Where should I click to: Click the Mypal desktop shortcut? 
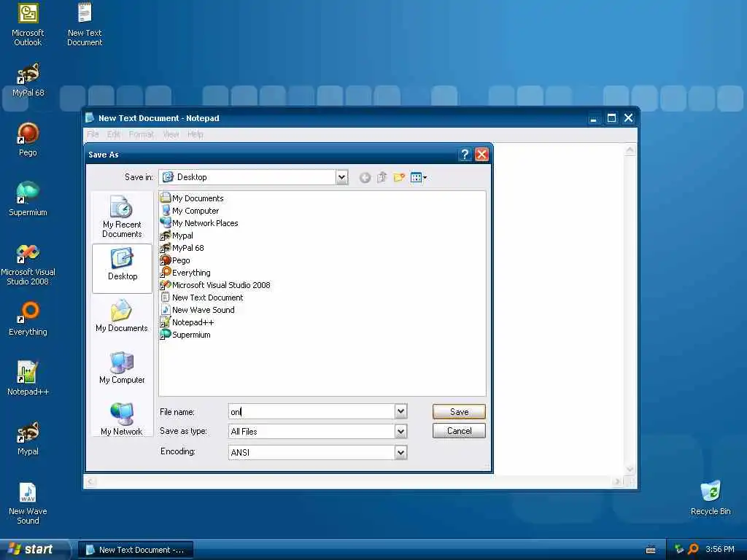[28, 438]
